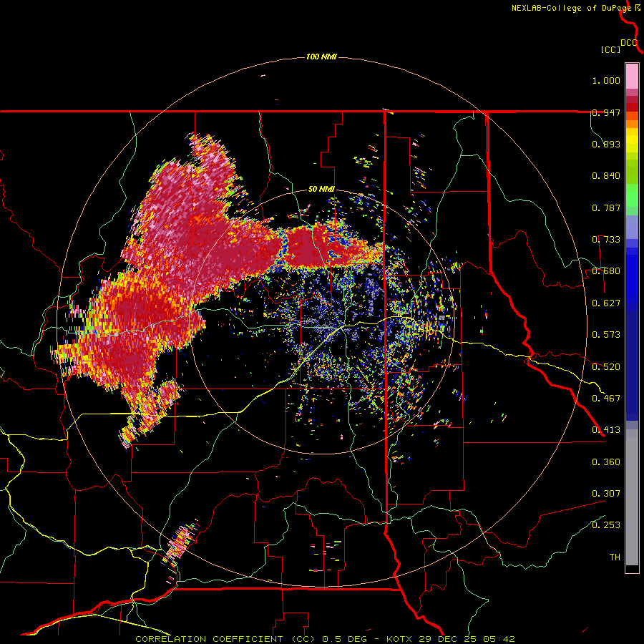Pick the gray swatch beside 0.307
Viewport: 644px width, 644px height.
632,497
